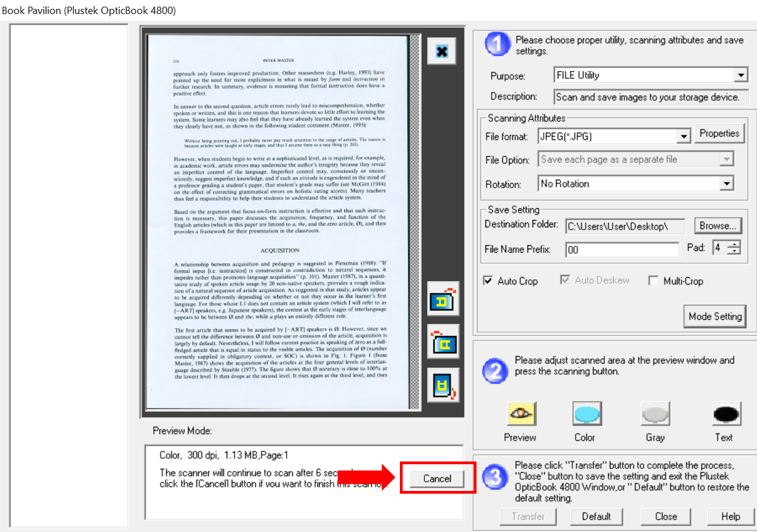Scan in Text mode using black oval
The image size is (757, 532).
point(725,414)
